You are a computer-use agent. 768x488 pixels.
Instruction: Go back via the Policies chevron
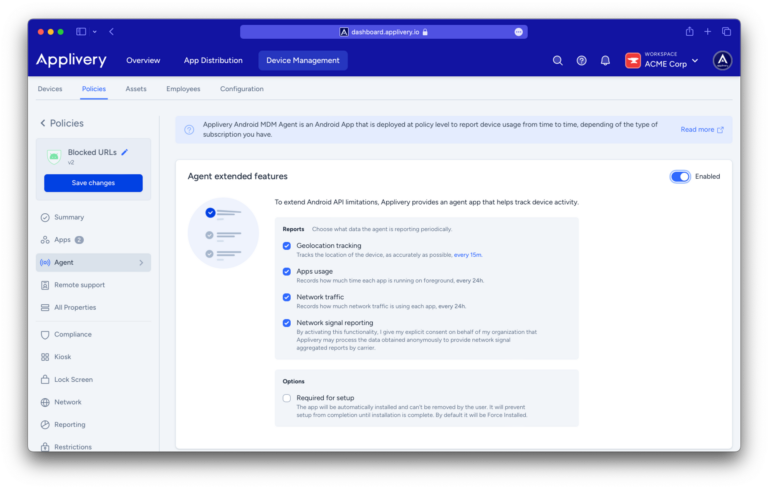[43, 123]
